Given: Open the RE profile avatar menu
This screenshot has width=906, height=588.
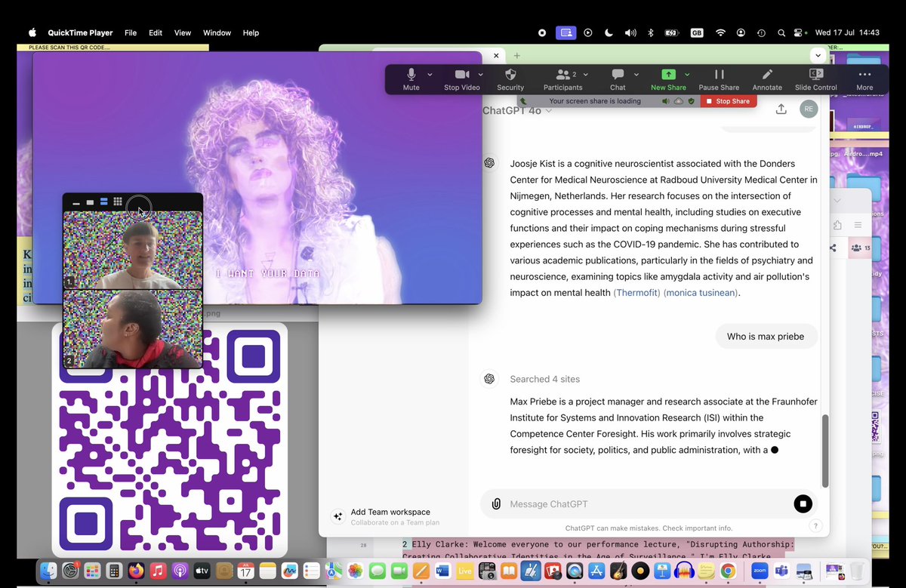Looking at the screenshot, I should (x=809, y=109).
